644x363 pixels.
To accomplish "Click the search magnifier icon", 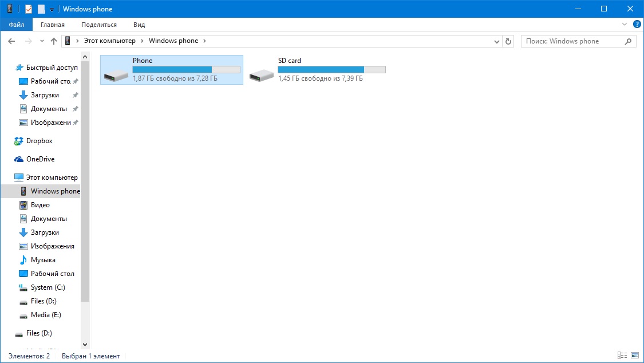I will (x=628, y=41).
